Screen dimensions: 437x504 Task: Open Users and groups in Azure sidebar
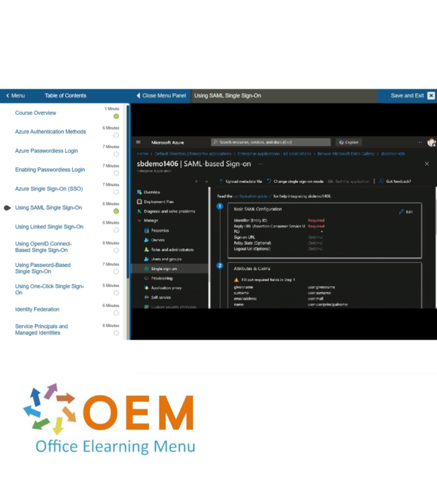[x=167, y=259]
